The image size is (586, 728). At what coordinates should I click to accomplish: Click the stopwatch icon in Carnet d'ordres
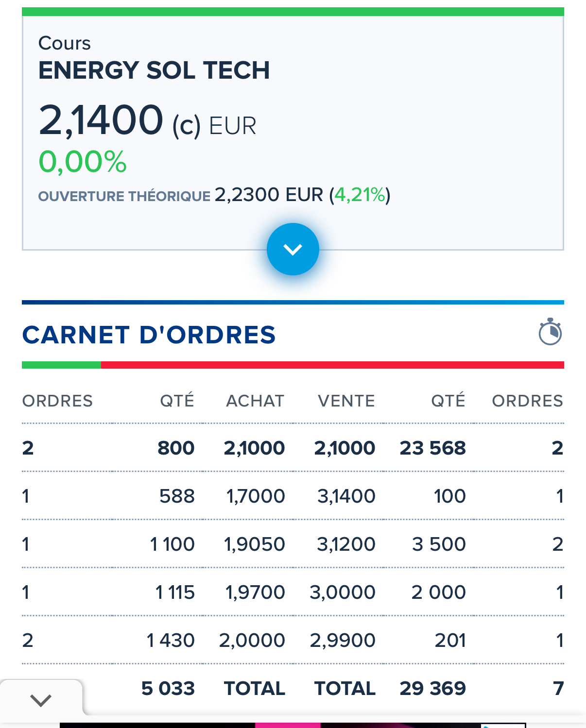(550, 332)
